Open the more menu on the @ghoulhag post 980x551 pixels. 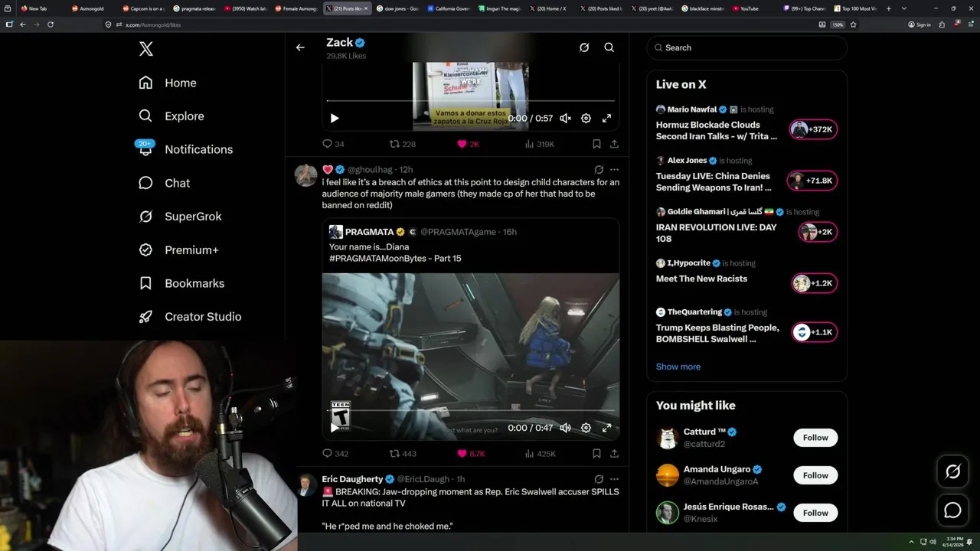click(x=614, y=169)
